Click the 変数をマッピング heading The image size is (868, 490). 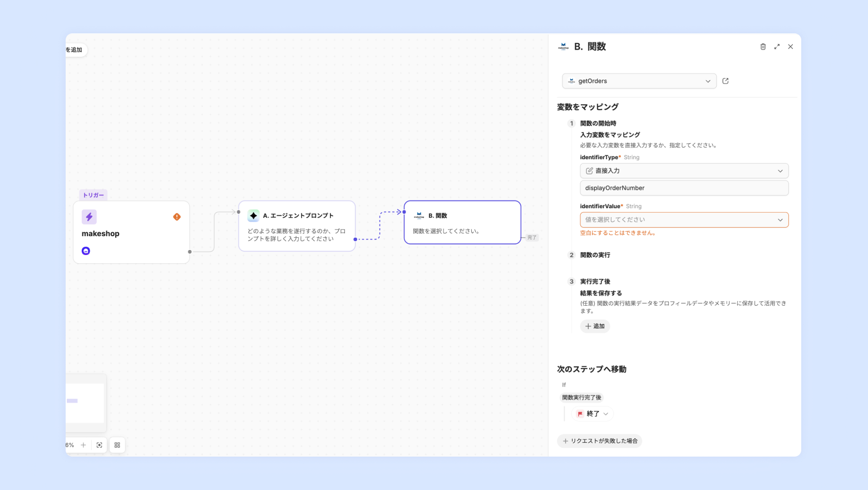[x=588, y=107]
